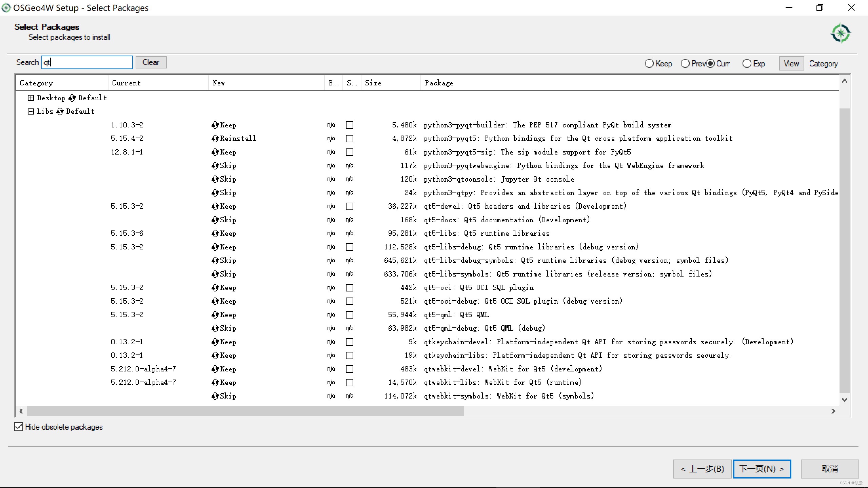This screenshot has height=488, width=868.
Task: Select version text 5.212.0-alpha4-7 for qtwebkit-devel
Action: pos(143,369)
